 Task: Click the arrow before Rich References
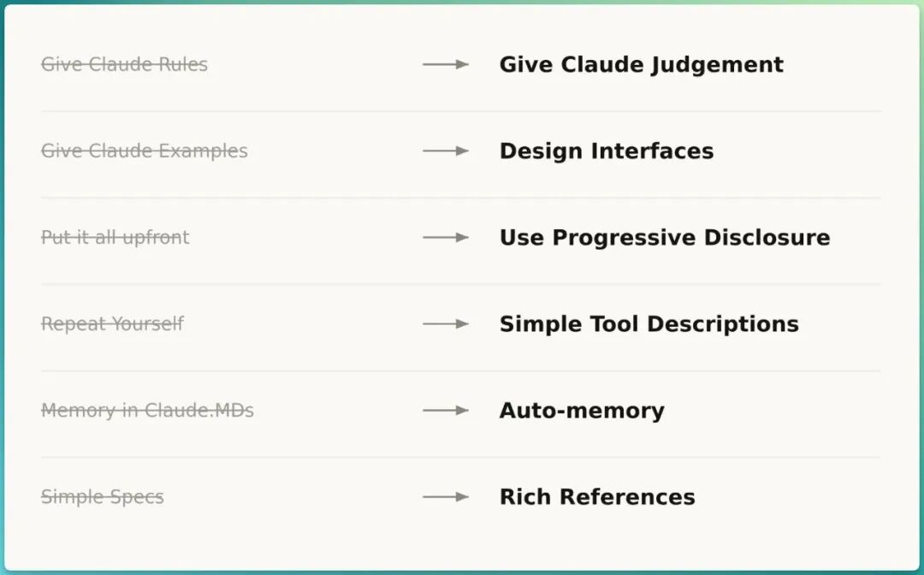(x=446, y=496)
